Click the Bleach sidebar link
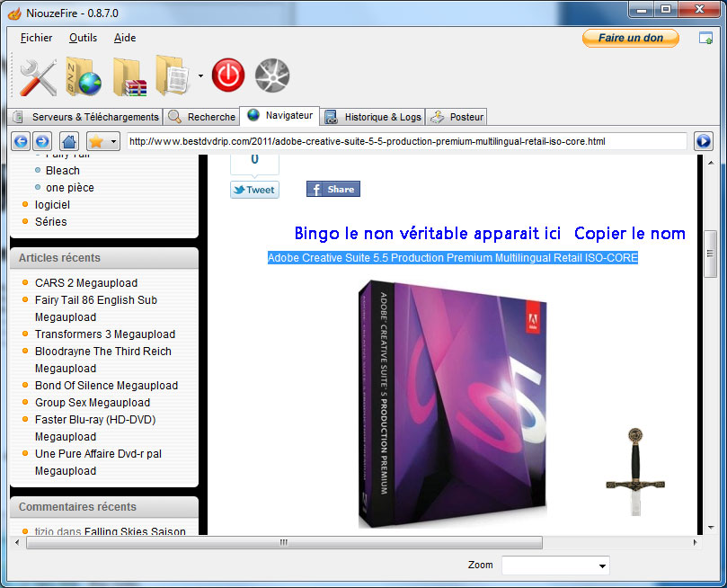727x588 pixels. (63, 171)
